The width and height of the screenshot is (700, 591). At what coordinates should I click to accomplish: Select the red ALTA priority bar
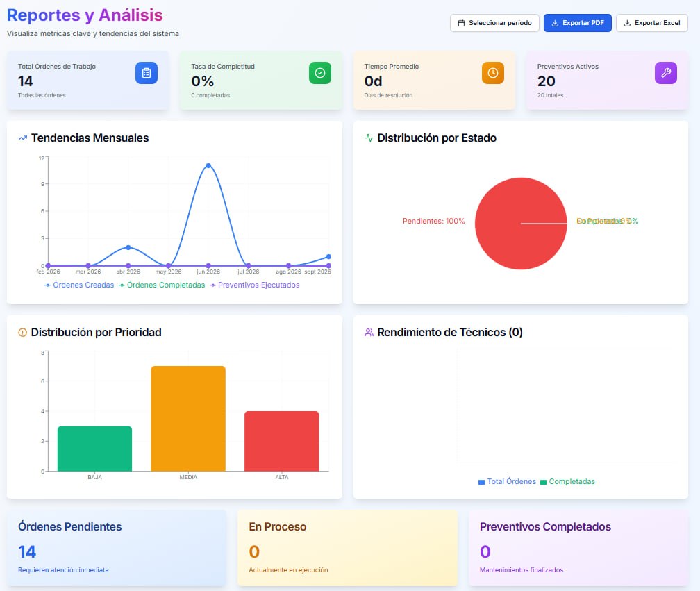click(x=282, y=441)
